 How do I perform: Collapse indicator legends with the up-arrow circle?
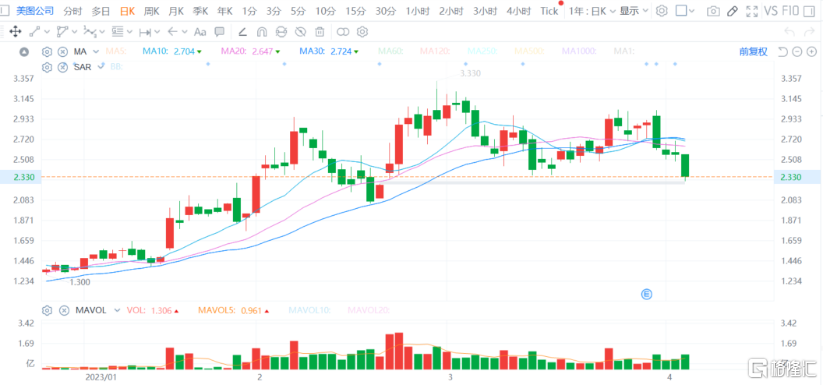24,51
